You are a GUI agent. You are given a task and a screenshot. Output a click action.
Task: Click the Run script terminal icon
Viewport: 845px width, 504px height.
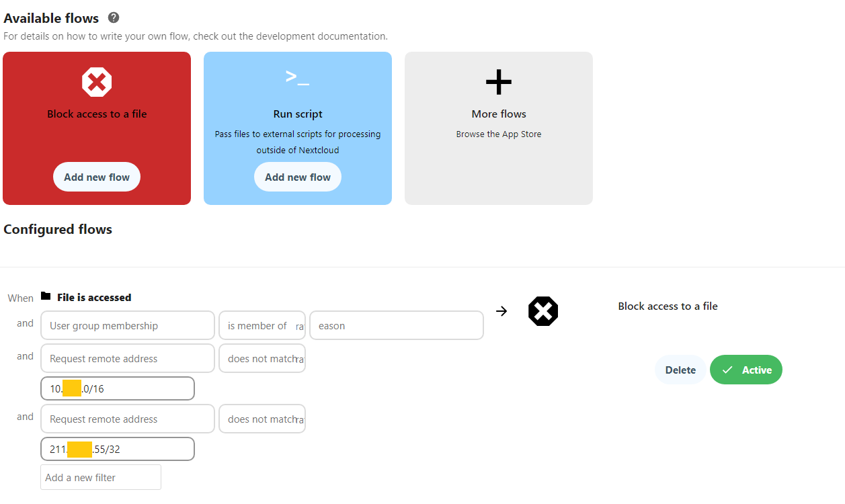click(297, 77)
